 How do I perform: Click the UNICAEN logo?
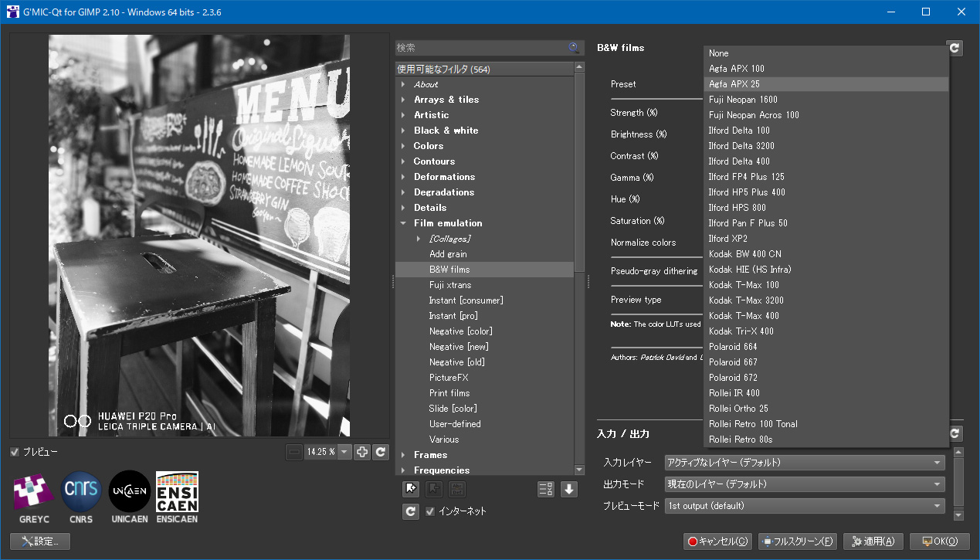click(x=129, y=497)
